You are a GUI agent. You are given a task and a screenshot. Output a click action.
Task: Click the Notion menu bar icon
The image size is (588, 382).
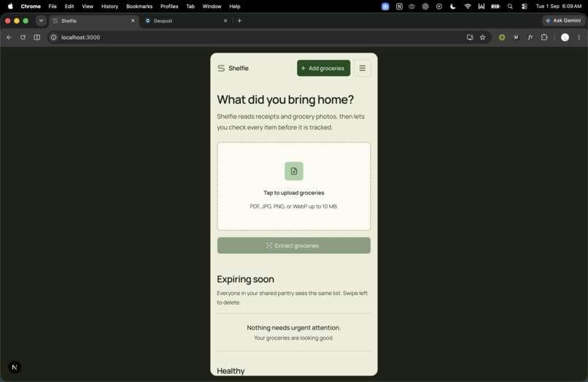point(399,6)
